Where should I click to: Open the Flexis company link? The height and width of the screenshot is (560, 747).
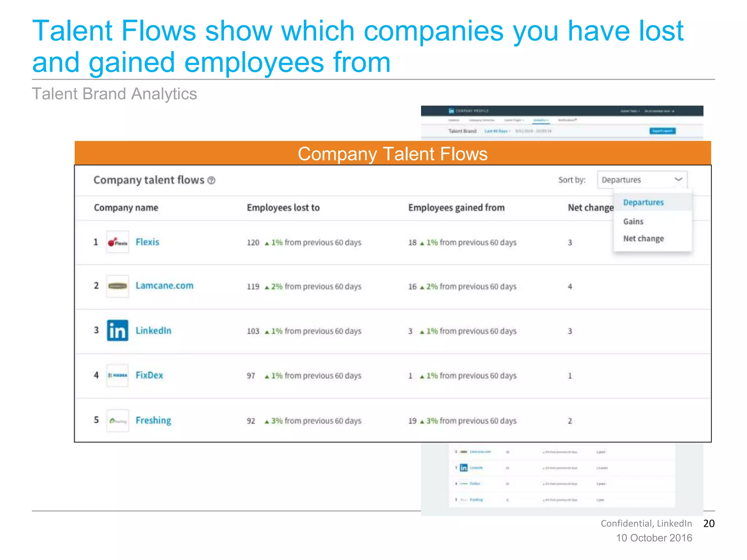coord(147,242)
